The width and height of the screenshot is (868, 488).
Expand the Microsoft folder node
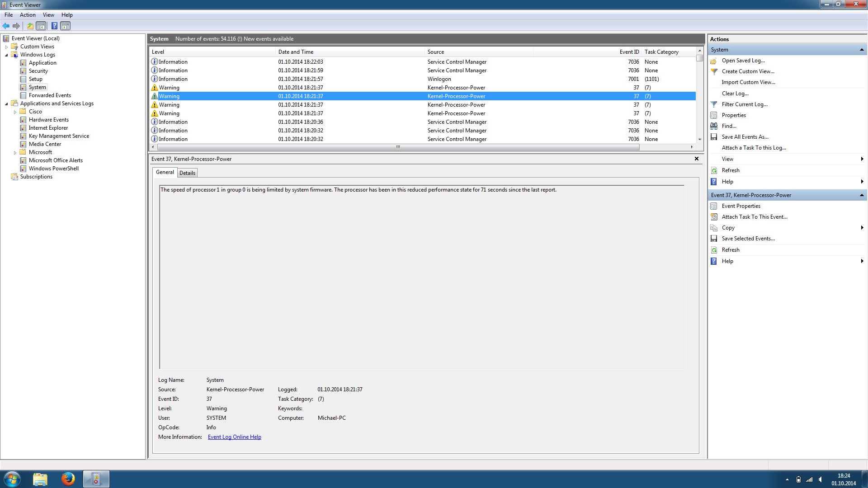pyautogui.click(x=15, y=153)
